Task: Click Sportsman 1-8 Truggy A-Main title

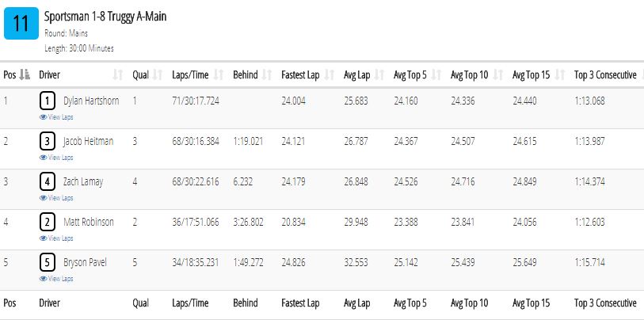Action: tap(105, 17)
